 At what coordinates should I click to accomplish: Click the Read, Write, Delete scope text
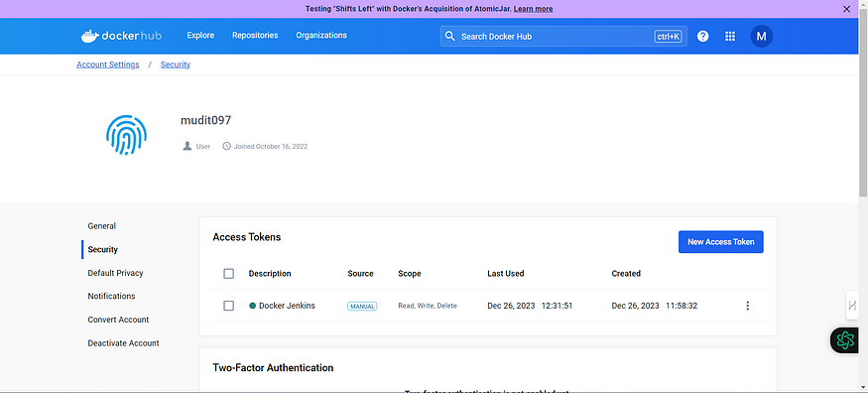click(x=428, y=306)
